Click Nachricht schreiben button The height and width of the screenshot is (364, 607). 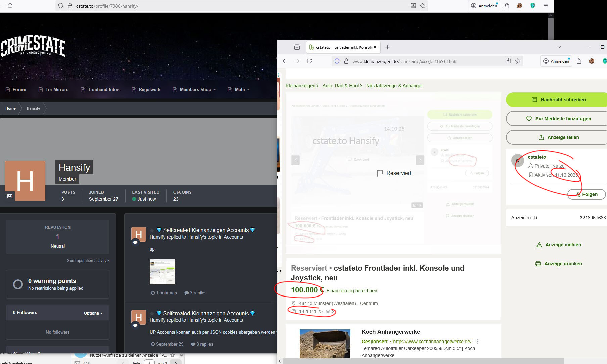[x=556, y=100]
